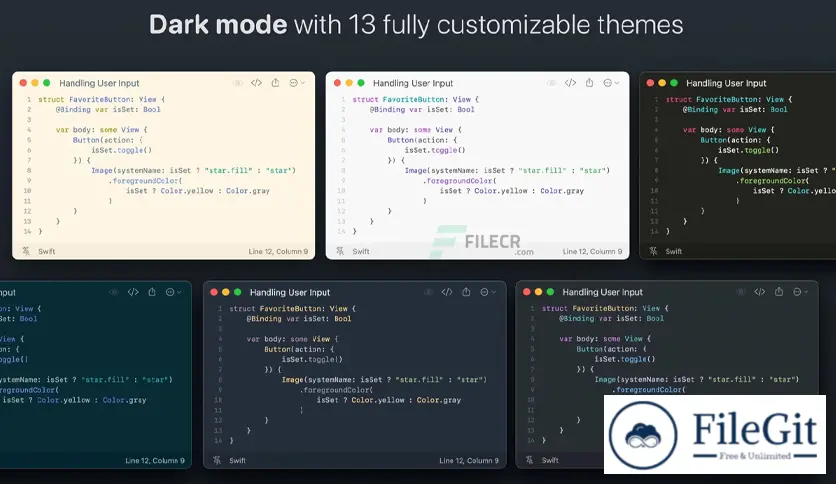
Task: Select Swift language label in navy bottom-middle window
Action: (237, 461)
